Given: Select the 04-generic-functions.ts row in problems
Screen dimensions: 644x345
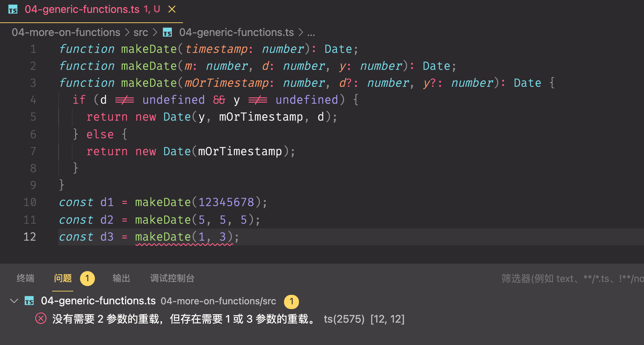Looking at the screenshot, I should (x=322, y=301).
